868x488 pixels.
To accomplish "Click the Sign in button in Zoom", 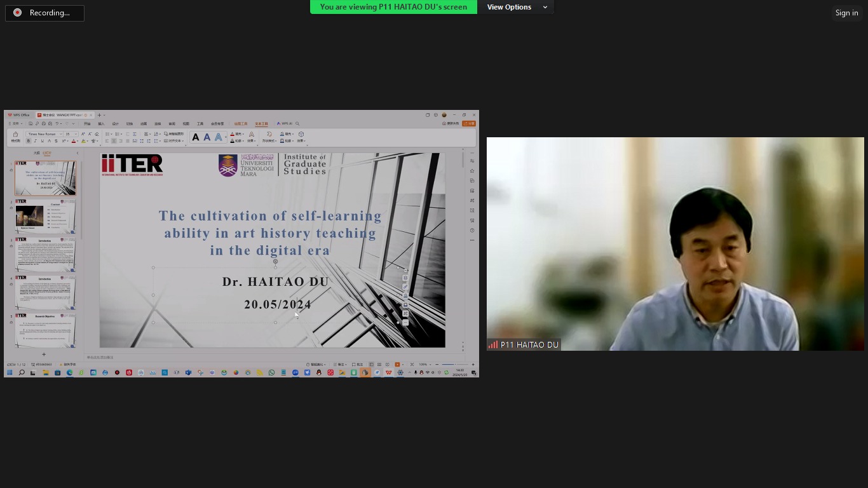I will coord(846,13).
